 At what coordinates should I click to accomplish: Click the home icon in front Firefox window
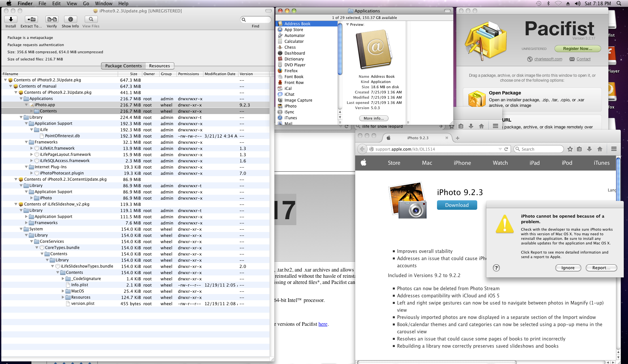click(600, 149)
